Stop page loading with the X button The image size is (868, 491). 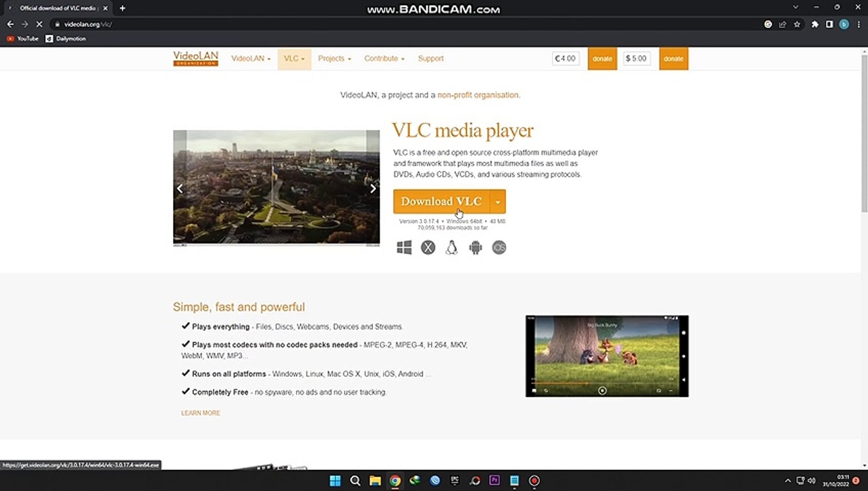pyautogui.click(x=39, y=24)
